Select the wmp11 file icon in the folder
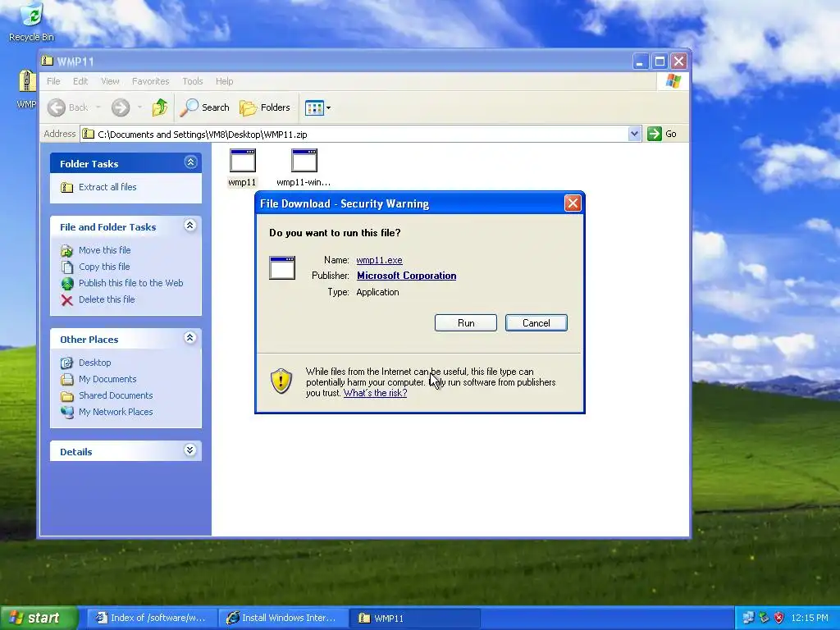Screen dimensions: 840x630 [242, 167]
